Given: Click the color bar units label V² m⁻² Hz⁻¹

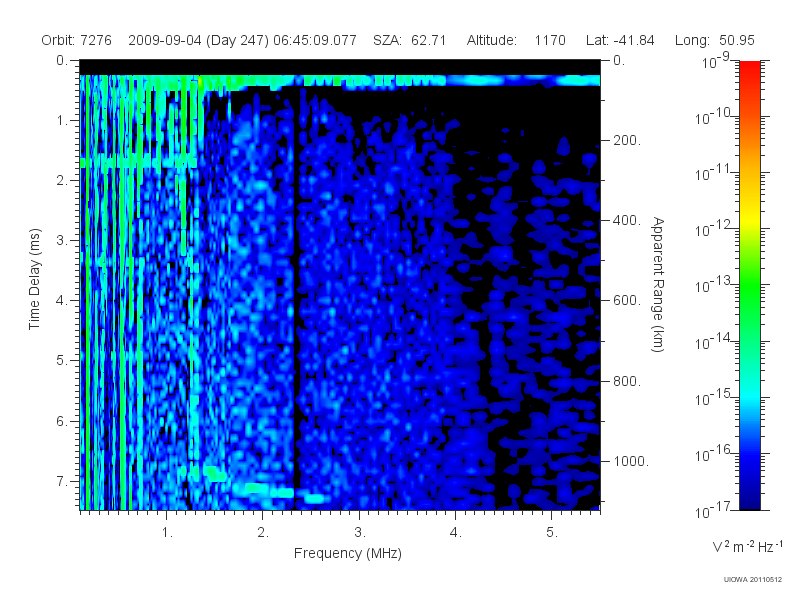Looking at the screenshot, I should coord(748,546).
